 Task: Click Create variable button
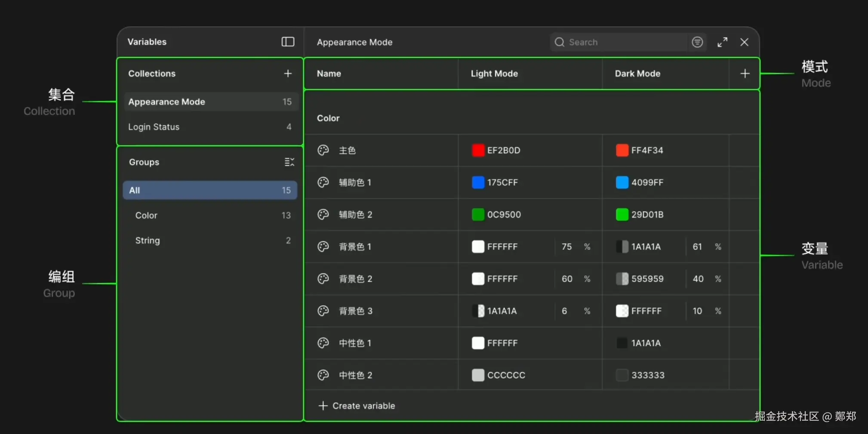tap(357, 406)
